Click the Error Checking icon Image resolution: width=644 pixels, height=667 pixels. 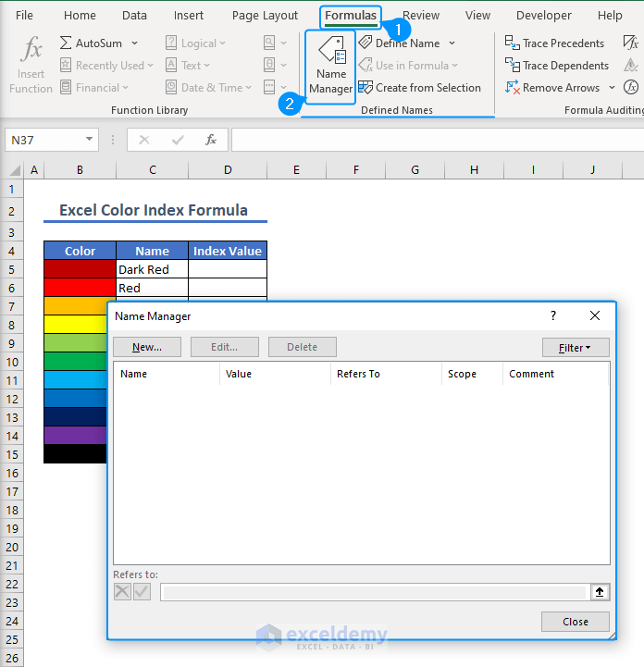pyautogui.click(x=631, y=65)
